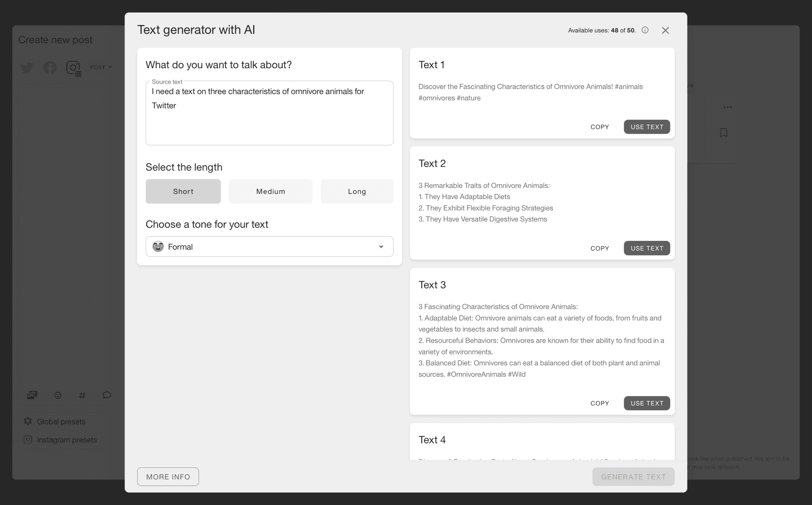812x505 pixels.
Task: Click the info icon beside available uses
Action: [645, 30]
